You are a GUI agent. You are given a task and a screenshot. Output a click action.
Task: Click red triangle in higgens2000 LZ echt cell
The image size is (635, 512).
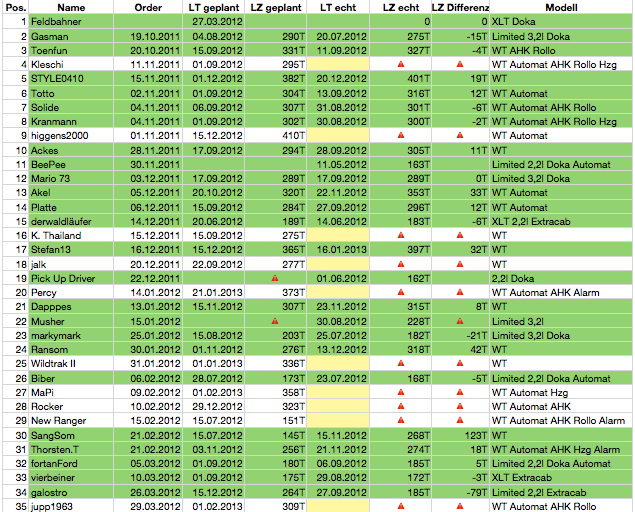click(401, 135)
